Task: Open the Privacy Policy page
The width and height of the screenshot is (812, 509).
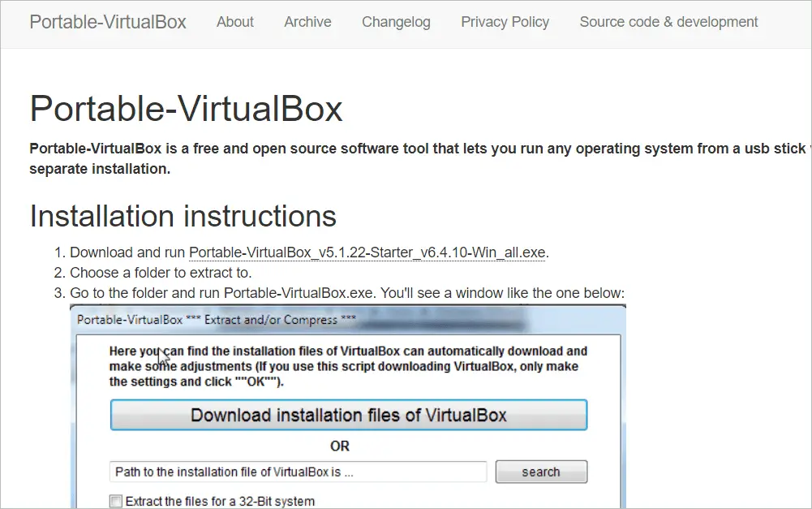Action: pyautogui.click(x=505, y=22)
